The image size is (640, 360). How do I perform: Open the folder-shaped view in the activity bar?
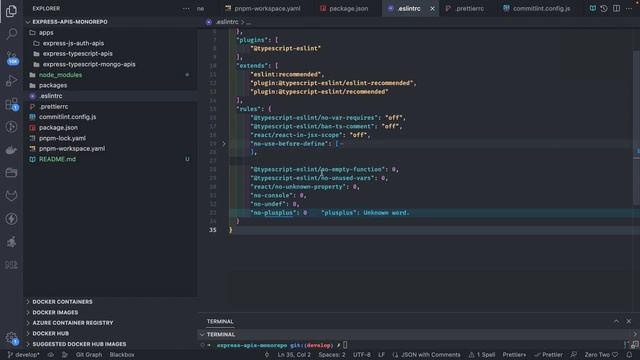pos(11,173)
